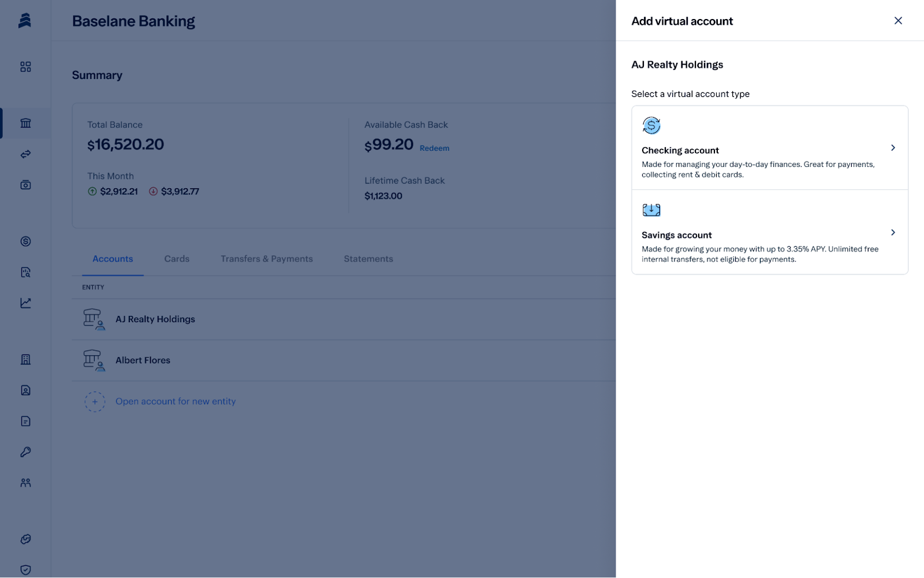Click the tenant profile document icon in the sidebar

(25, 390)
